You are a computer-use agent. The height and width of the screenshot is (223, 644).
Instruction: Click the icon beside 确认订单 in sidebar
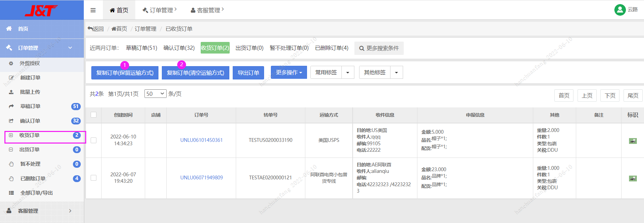11,121
